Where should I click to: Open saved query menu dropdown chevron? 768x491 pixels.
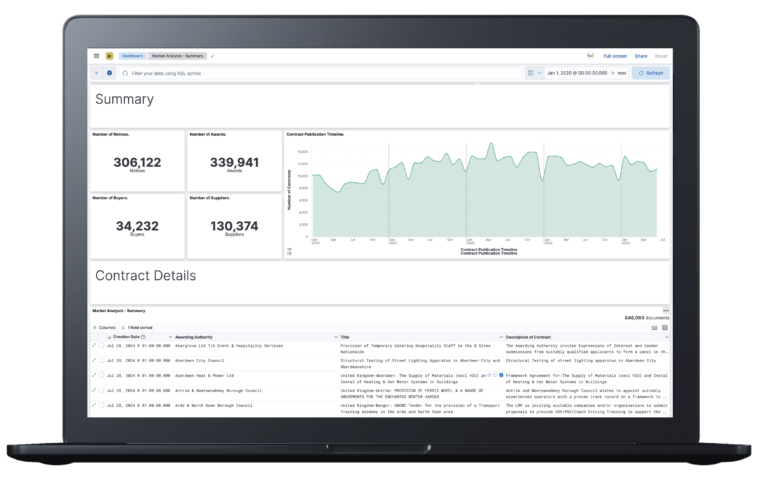click(97, 73)
